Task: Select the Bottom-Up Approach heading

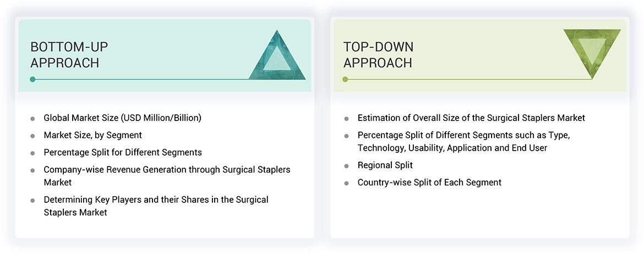Action: coord(65,55)
